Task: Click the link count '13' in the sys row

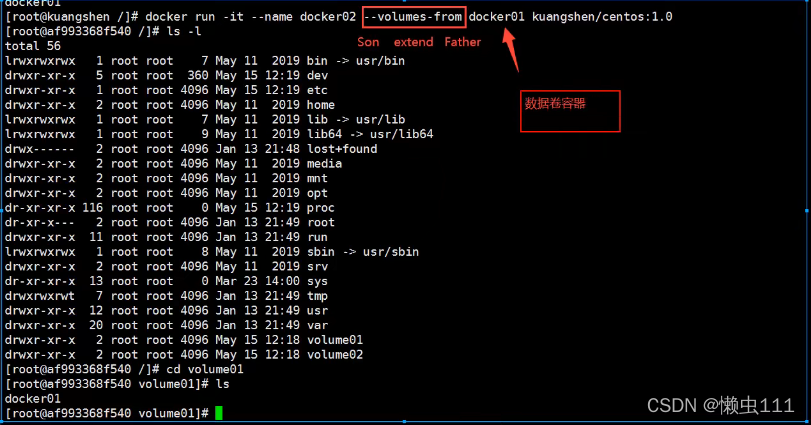Action: click(96, 282)
